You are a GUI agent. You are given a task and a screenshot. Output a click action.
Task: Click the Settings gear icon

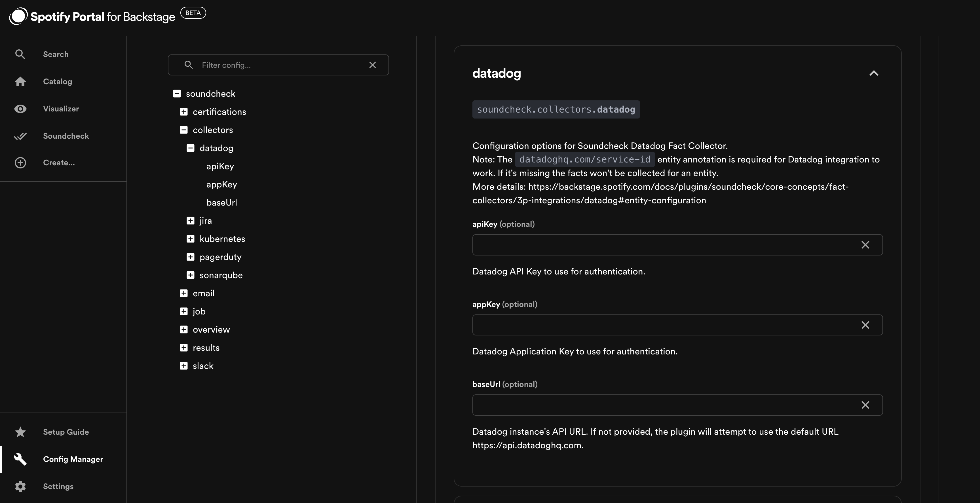click(x=20, y=486)
